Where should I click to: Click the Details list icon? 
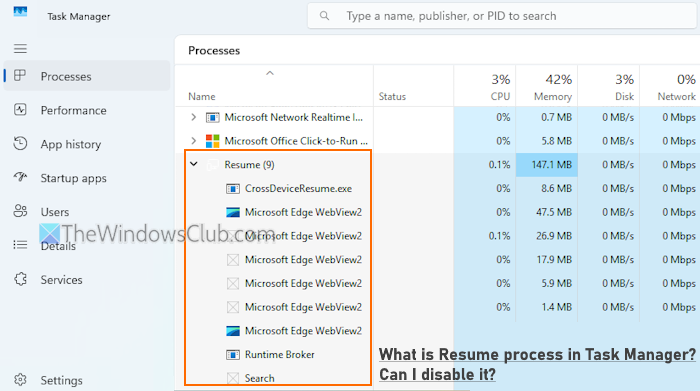tap(20, 245)
